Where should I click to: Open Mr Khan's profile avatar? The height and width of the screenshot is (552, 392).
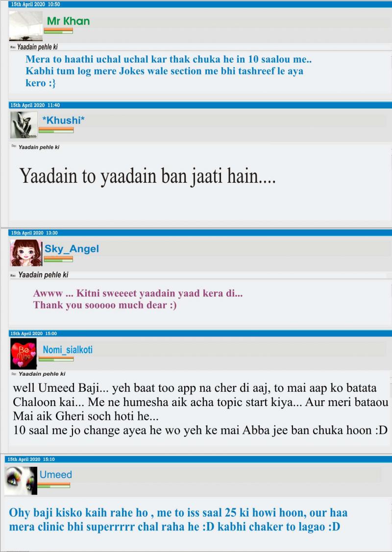click(25, 25)
